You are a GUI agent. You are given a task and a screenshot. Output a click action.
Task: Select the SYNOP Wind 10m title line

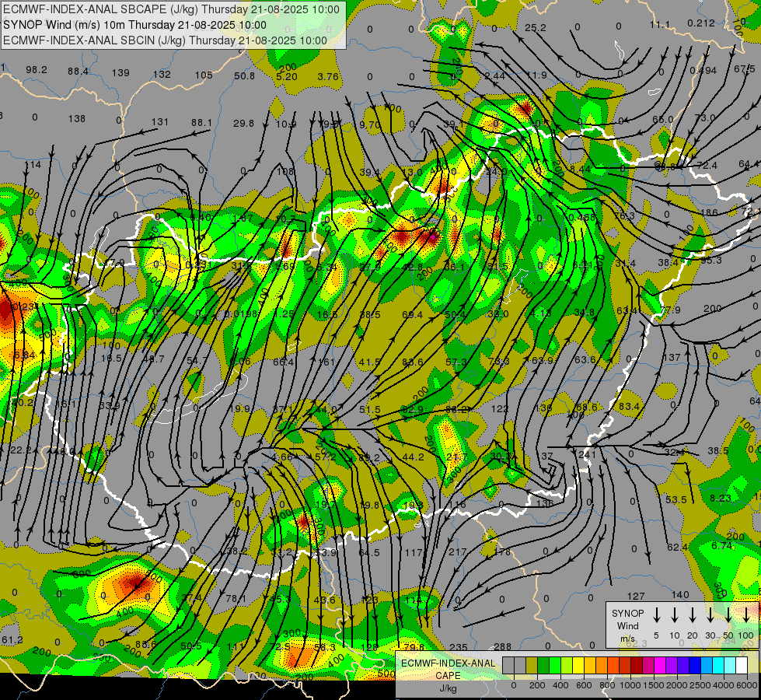click(x=135, y=25)
